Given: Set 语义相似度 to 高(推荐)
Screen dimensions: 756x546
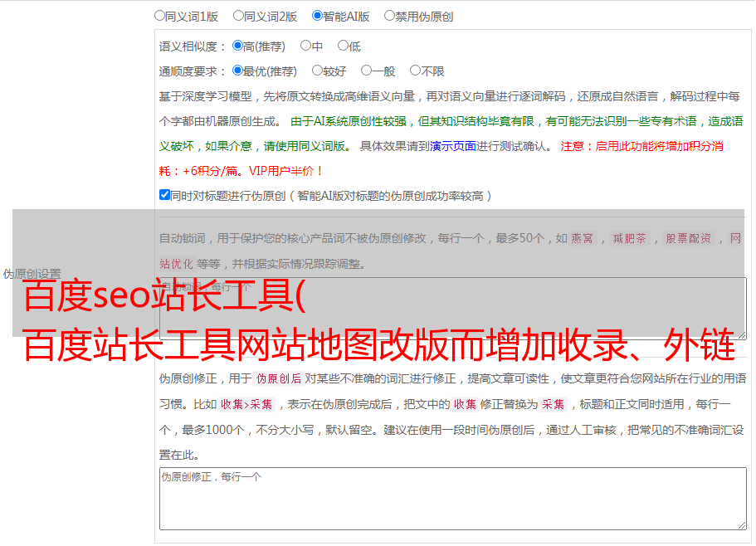Looking at the screenshot, I should click(237, 46).
